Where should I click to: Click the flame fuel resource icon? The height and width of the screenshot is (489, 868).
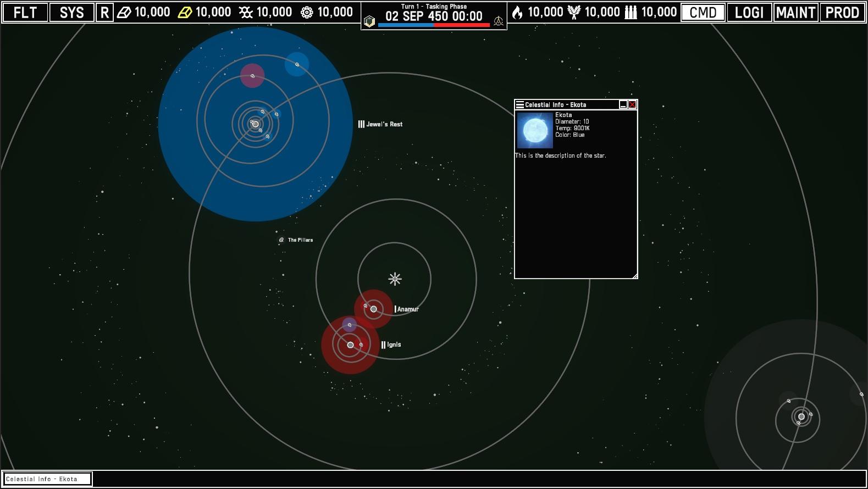(x=517, y=12)
